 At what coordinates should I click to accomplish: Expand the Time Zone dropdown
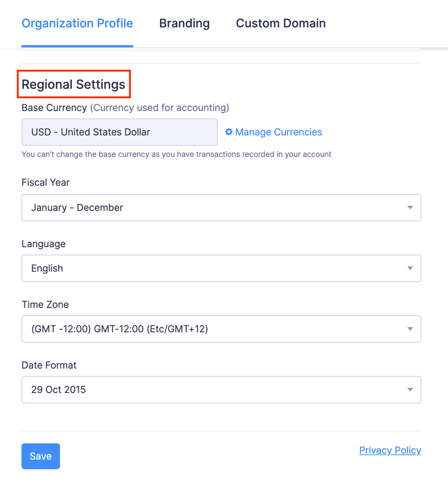(x=221, y=329)
